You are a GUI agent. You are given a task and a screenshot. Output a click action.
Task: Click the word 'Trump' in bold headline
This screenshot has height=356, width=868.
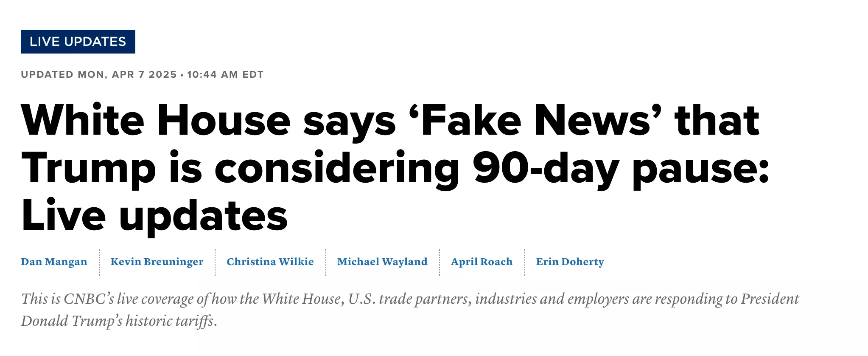(89, 169)
